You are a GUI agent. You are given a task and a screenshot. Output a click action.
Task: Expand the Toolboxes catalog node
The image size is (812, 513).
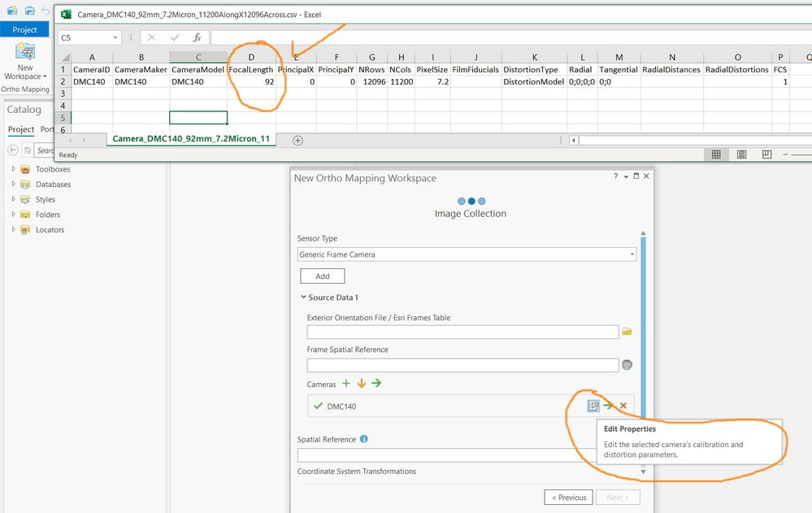click(14, 169)
